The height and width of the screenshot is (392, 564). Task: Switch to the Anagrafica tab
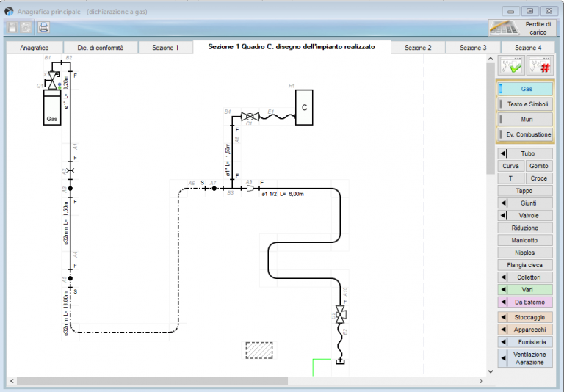click(x=35, y=48)
